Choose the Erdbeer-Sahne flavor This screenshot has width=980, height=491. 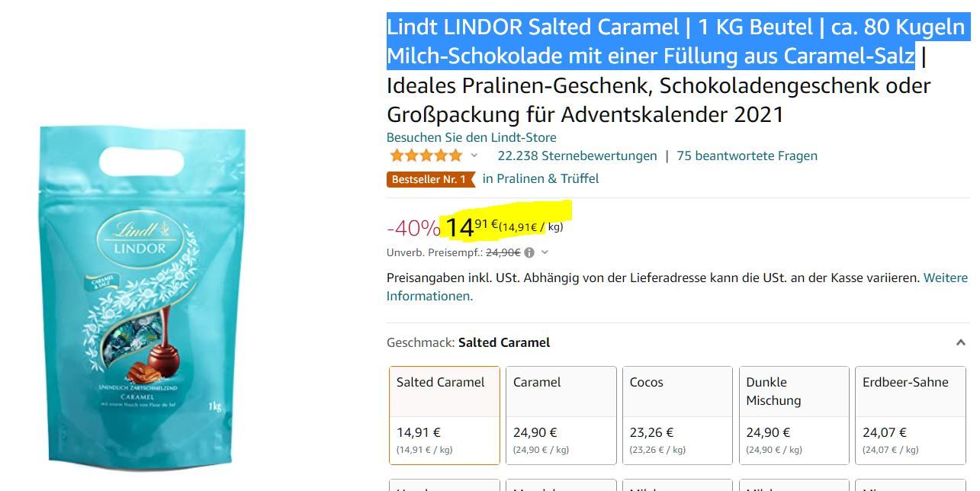click(911, 416)
